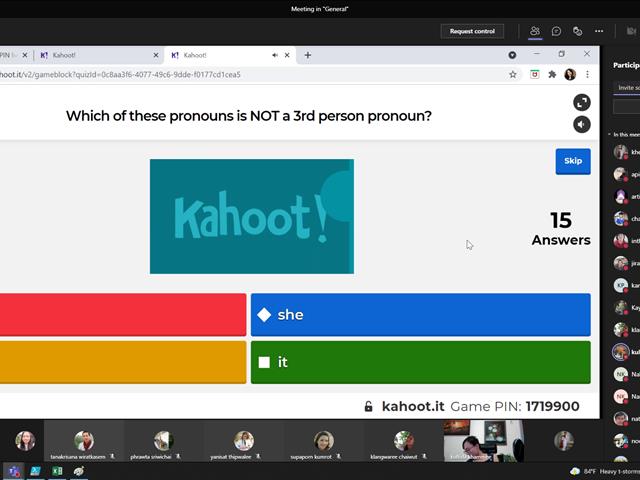Viewport: 640px width, 480px height.
Task: Select the red answer tile
Action: pyautogui.click(x=123, y=315)
